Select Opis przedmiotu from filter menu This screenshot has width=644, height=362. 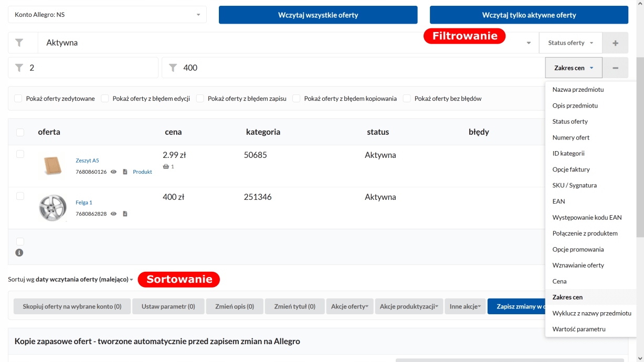[590, 105]
